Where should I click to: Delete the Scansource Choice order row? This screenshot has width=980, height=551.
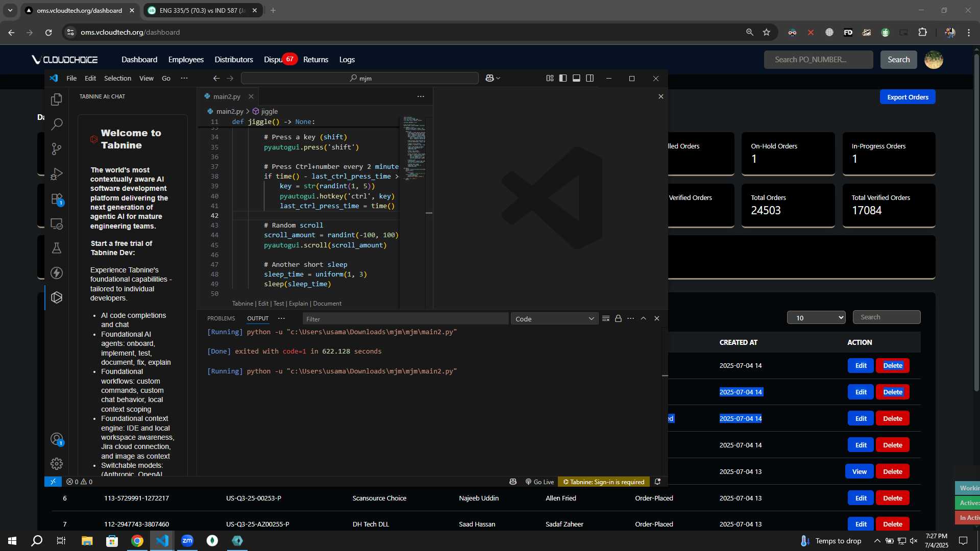893,498
